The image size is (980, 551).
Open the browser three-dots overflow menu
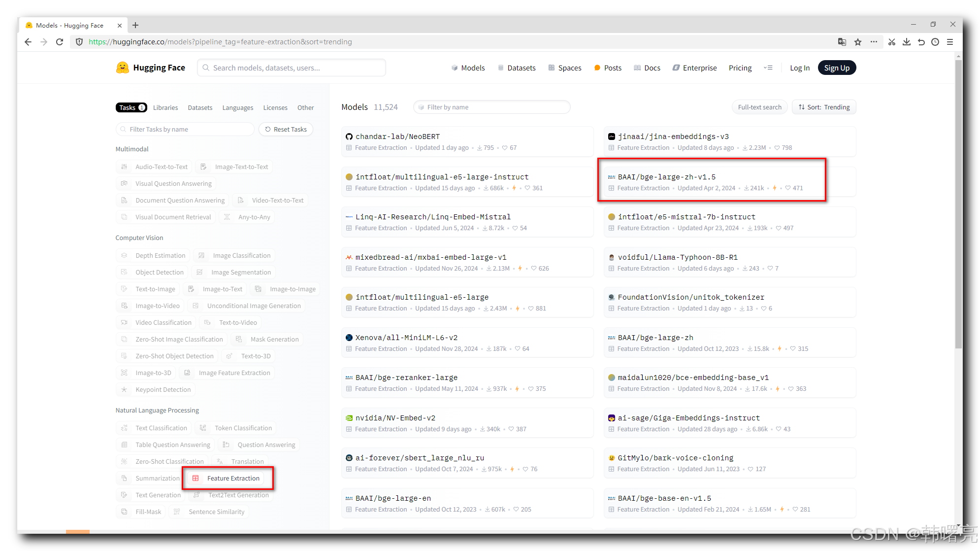click(x=874, y=42)
